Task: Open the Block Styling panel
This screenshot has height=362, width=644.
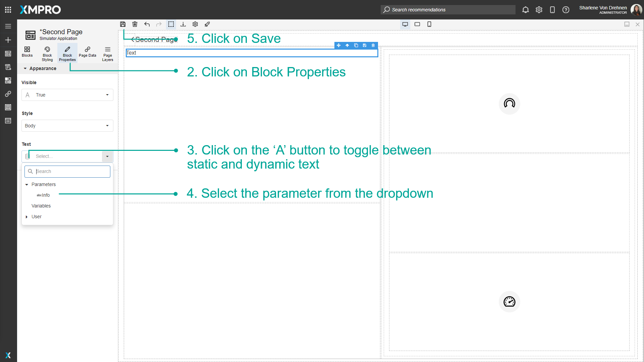Action: point(47,53)
